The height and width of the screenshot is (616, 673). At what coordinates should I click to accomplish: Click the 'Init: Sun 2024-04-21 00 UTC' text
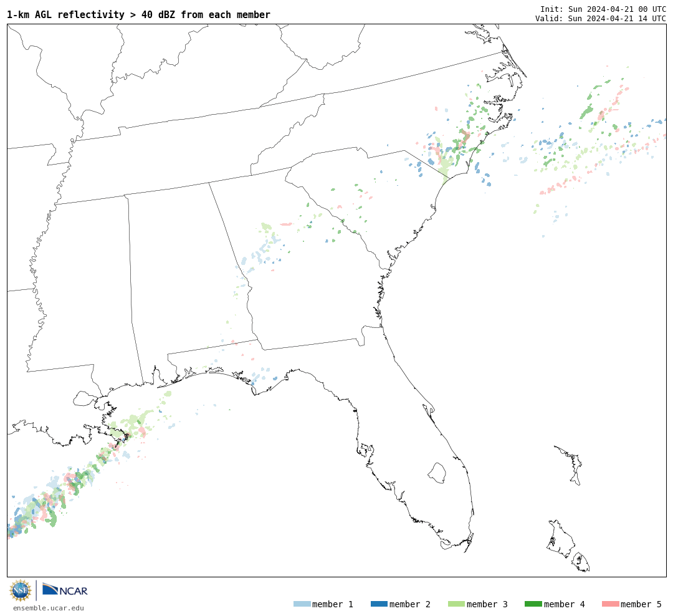603,9
